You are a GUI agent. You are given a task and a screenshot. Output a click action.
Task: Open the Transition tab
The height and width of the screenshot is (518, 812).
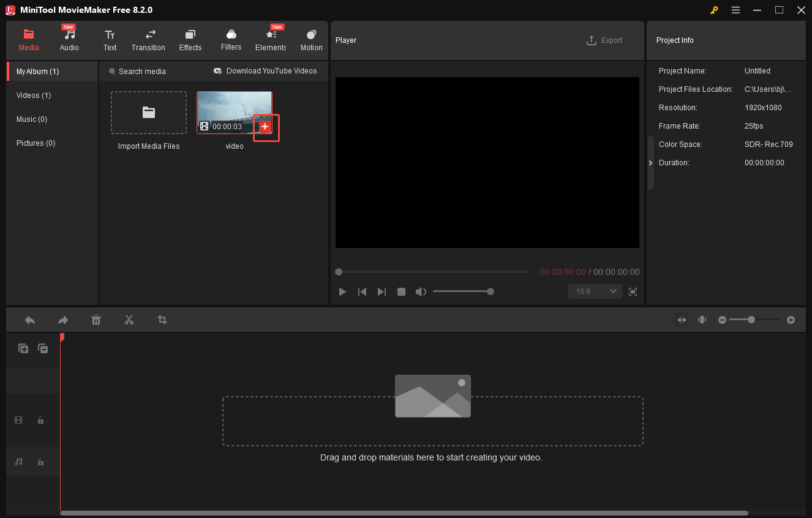coord(148,40)
